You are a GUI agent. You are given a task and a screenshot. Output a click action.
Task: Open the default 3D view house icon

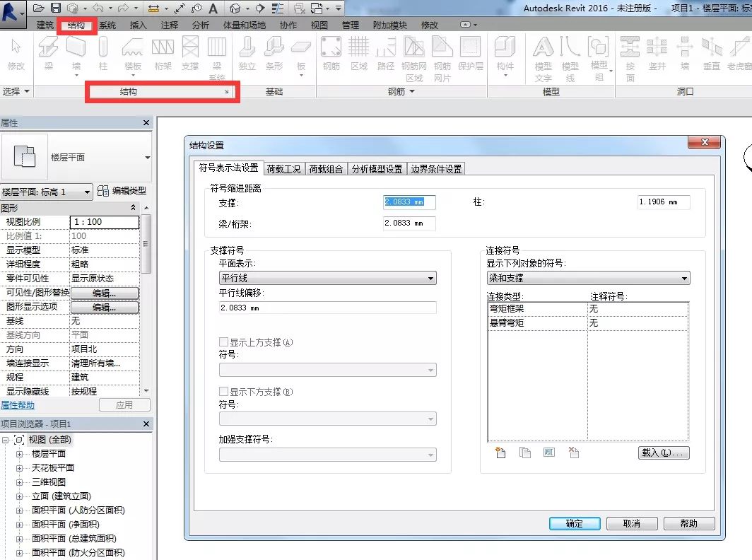pos(235,8)
